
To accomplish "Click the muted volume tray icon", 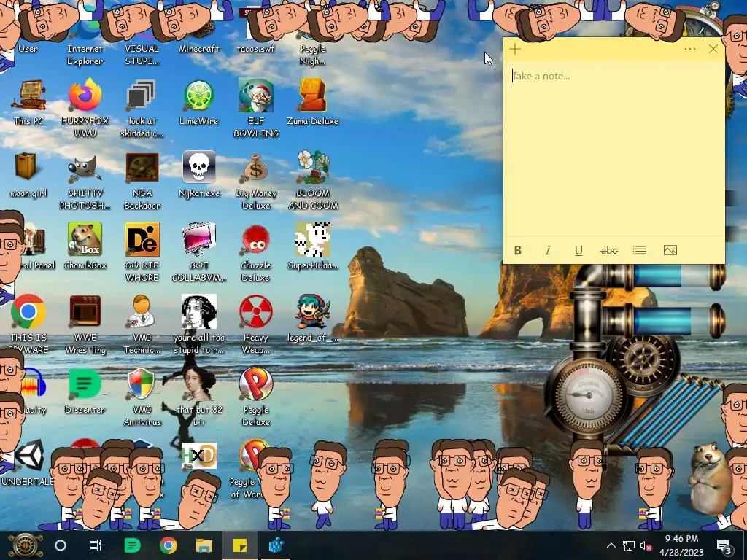I will [x=646, y=545].
